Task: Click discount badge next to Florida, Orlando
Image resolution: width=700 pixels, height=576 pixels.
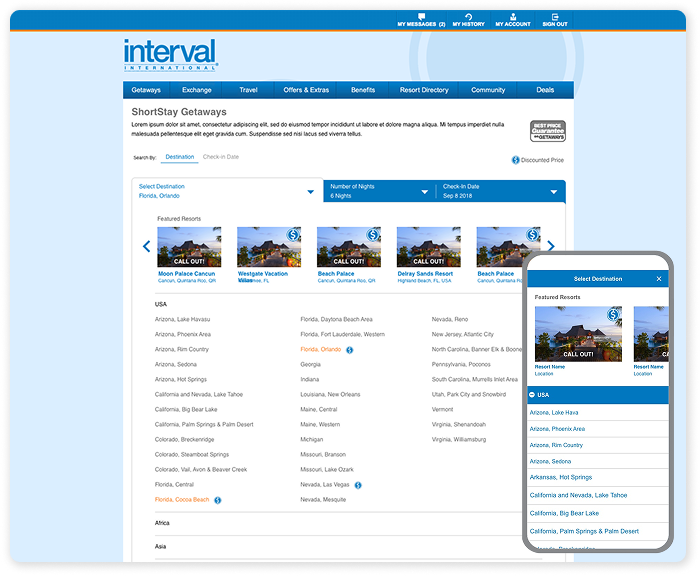Action: click(349, 350)
